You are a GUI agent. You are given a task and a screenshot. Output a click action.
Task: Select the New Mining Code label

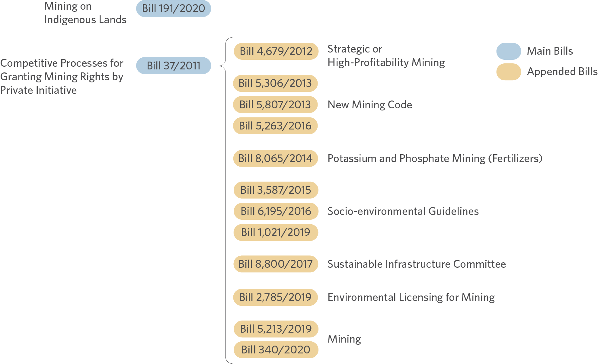tap(370, 105)
